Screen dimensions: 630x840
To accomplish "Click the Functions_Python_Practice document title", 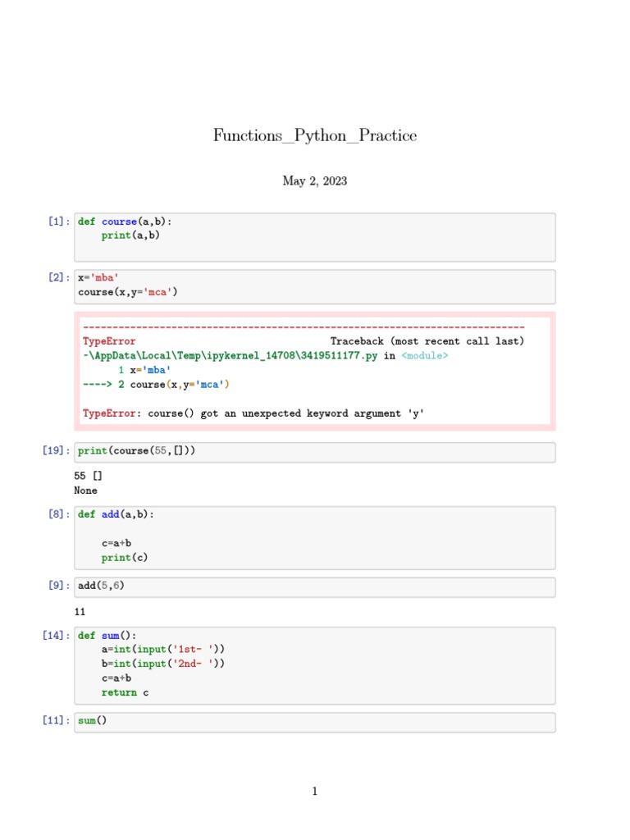I will click(315, 135).
